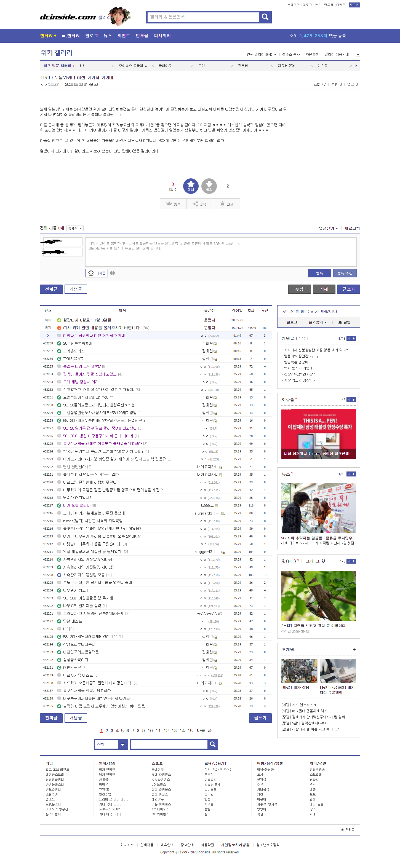Click the search magnifier icon in header

click(x=265, y=17)
